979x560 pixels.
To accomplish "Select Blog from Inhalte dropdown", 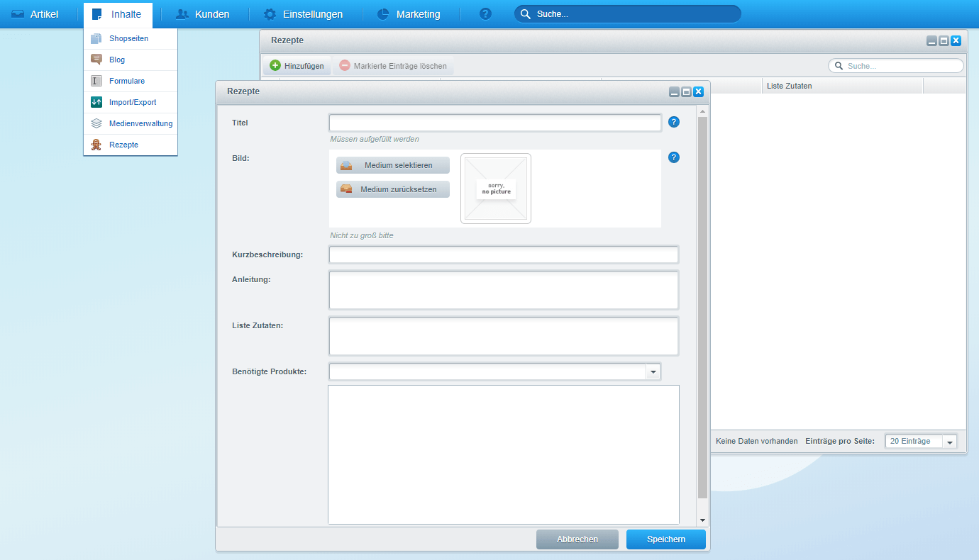I will point(131,60).
